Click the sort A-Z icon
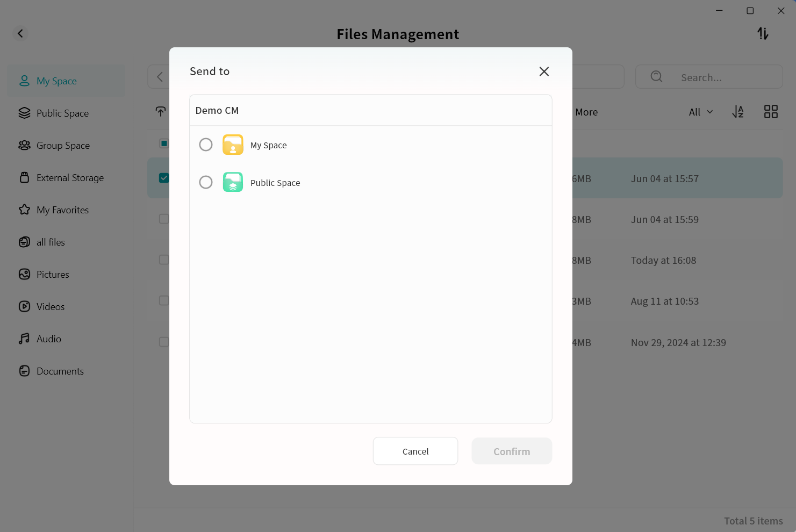The height and width of the screenshot is (532, 796). (x=738, y=112)
